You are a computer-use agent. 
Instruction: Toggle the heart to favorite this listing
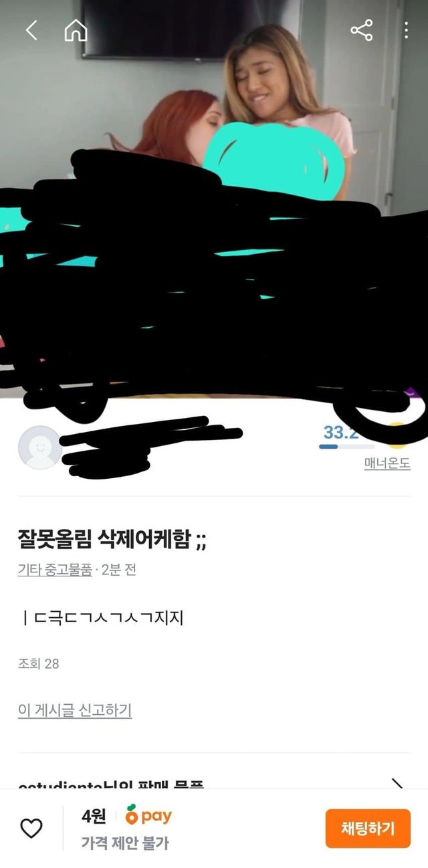tap(31, 829)
